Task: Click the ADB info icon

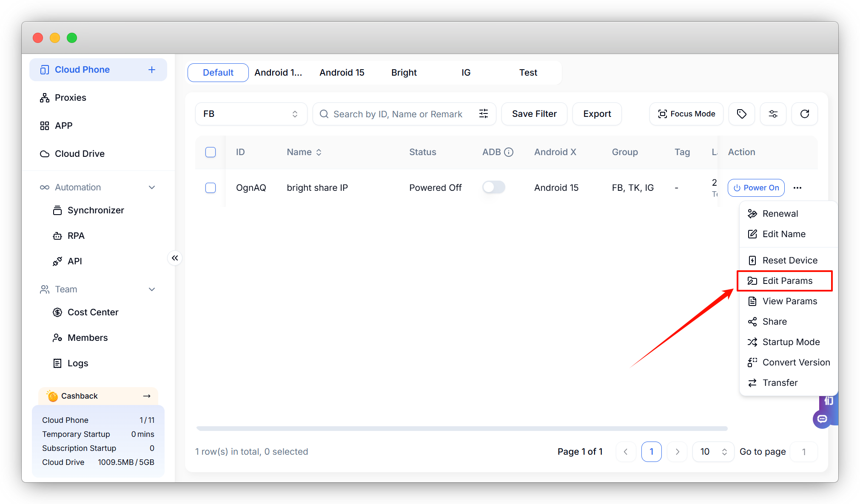Action: tap(509, 152)
